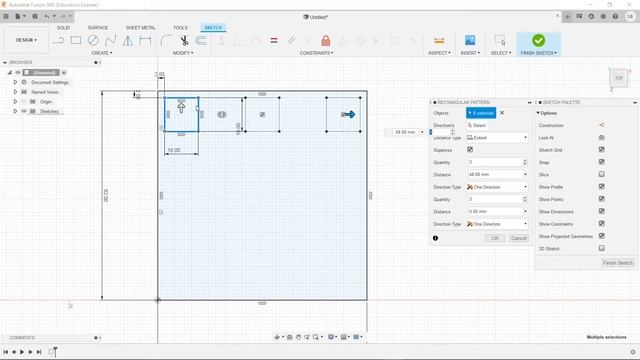Expand the Named Views tree node
Viewport: 640px width, 360px height.
click(15, 92)
